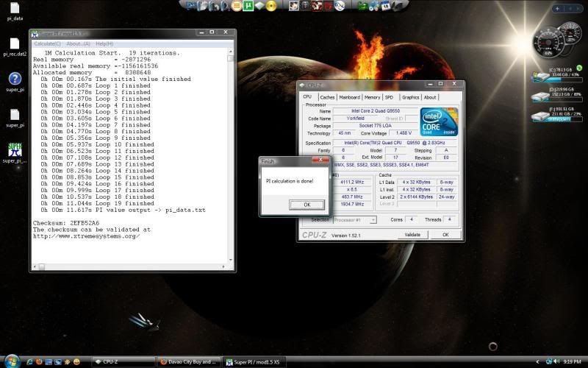Click the volume tray icon
The height and width of the screenshot is (368, 588).
[x=557, y=362]
